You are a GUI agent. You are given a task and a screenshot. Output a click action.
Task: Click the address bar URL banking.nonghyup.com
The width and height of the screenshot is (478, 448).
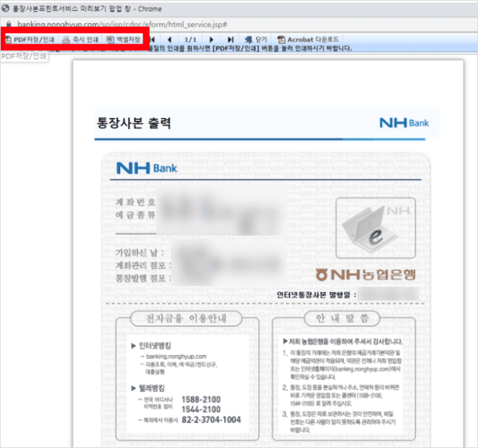click(x=122, y=25)
